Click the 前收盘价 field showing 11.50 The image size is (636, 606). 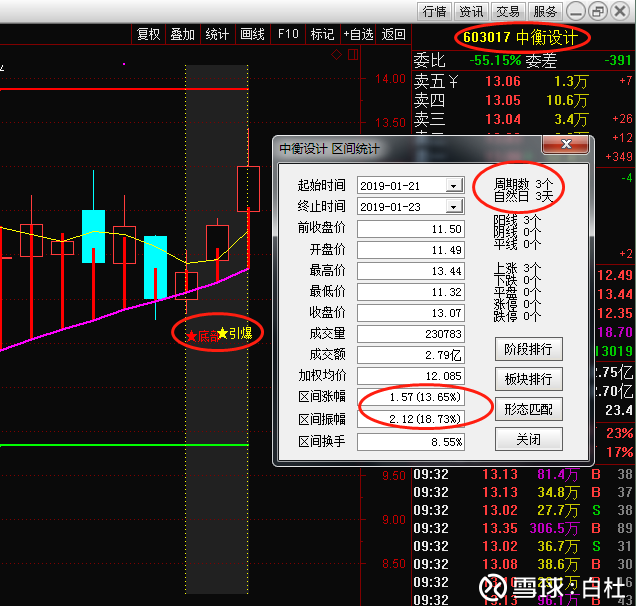click(x=411, y=229)
